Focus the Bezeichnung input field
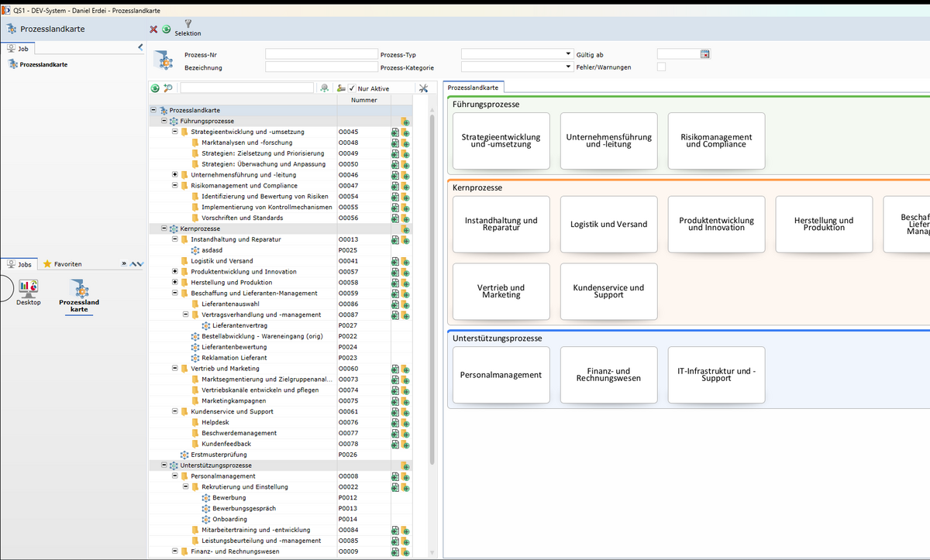 click(322, 67)
